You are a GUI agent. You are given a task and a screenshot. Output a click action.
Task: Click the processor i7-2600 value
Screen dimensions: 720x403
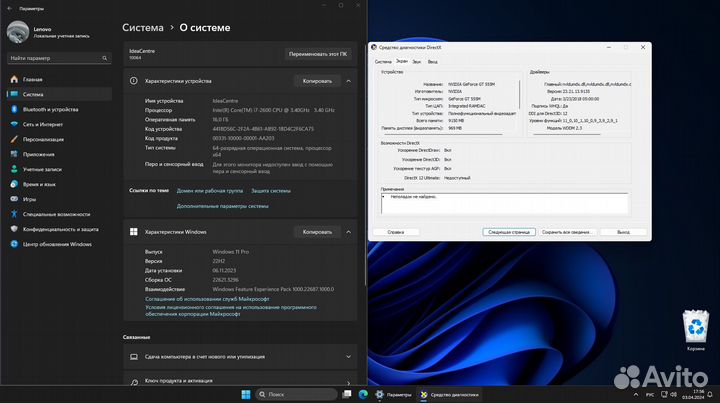(x=274, y=110)
